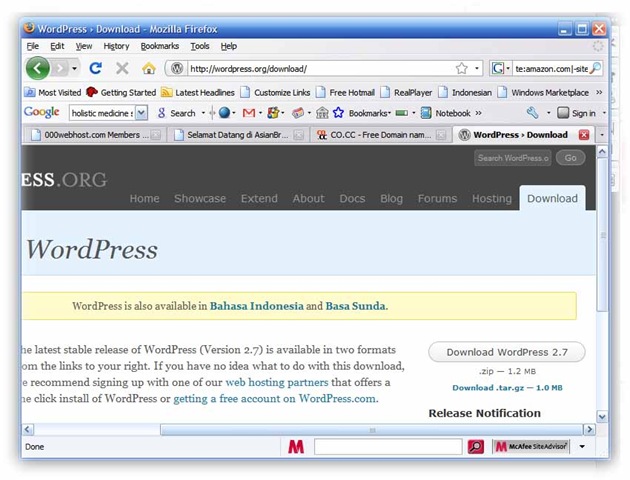Click the WordPress site identity icon in address bar
The image size is (630, 480).
coord(177,69)
